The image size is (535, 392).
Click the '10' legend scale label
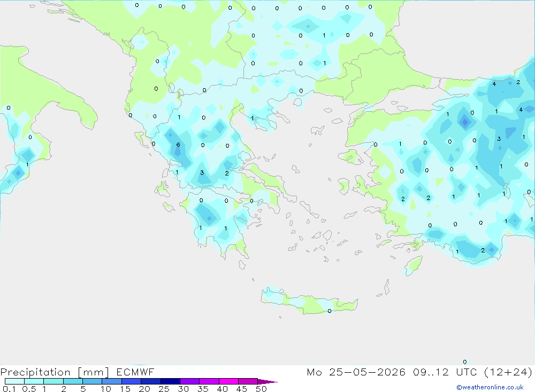click(106, 389)
